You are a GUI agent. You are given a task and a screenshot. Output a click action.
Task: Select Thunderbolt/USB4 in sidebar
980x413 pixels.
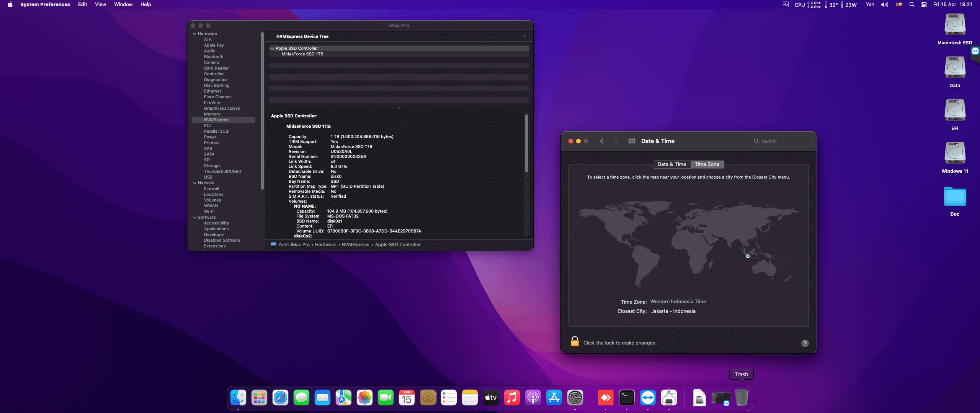(222, 172)
